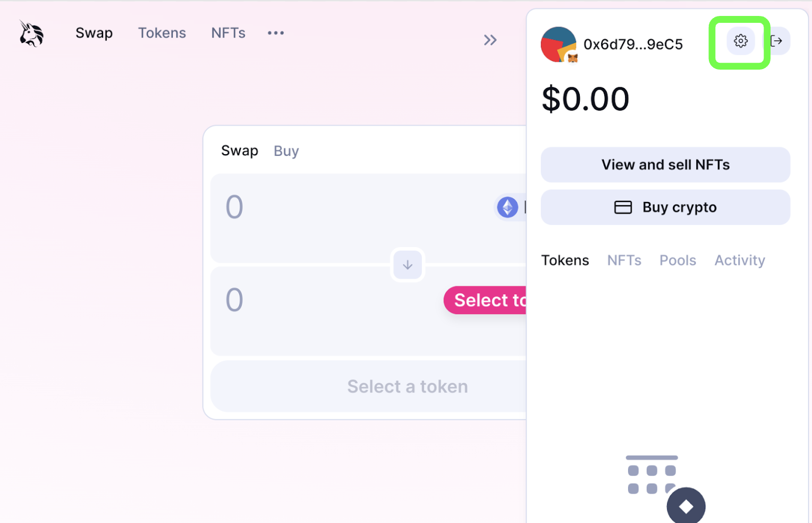Go to NFTs in top navigation
The height and width of the screenshot is (523, 812).
229,33
